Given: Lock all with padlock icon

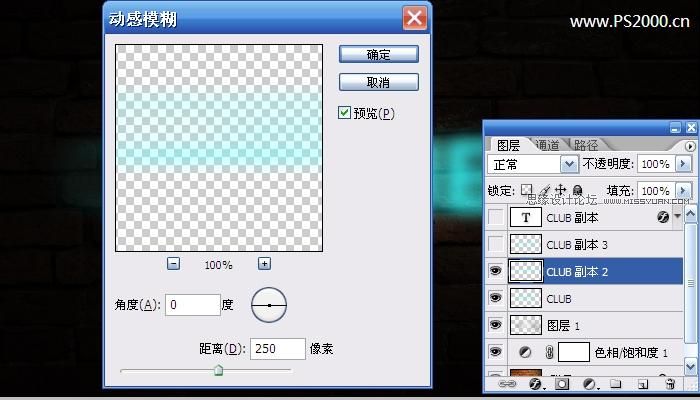Looking at the screenshot, I should coord(577,190).
